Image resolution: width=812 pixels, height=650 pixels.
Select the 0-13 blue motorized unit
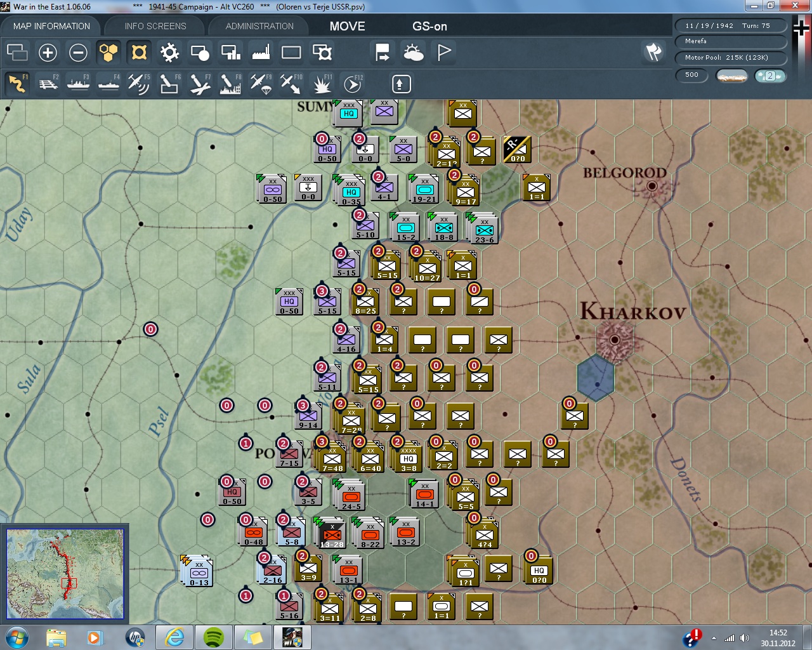[199, 572]
